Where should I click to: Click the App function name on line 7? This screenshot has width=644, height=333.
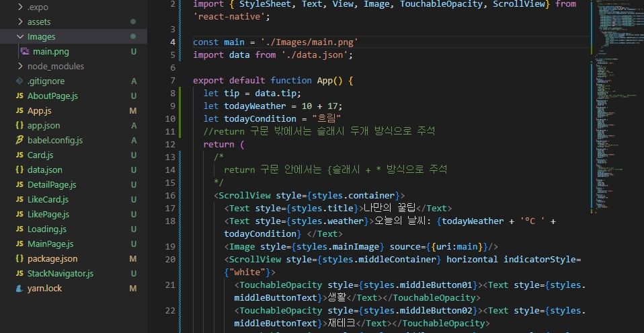pos(325,80)
